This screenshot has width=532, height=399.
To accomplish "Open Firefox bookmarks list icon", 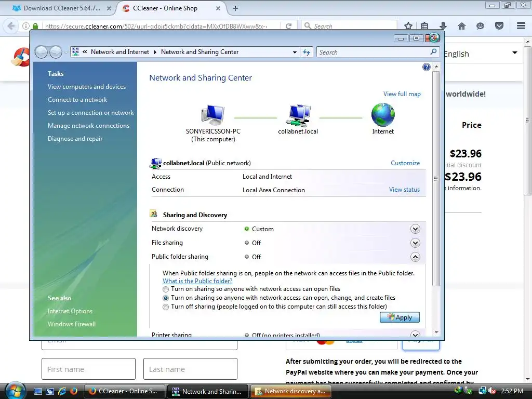I will (424, 26).
